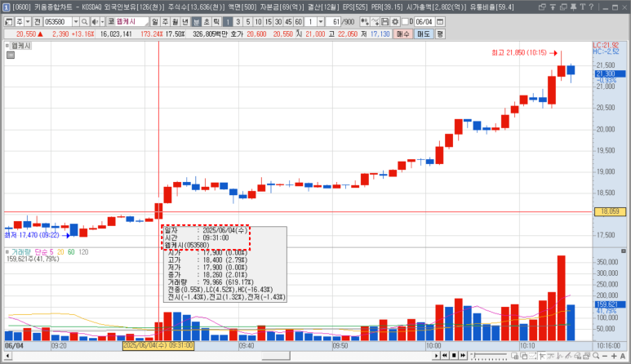Click the speaker sound icon in toolbar
Viewport: 631px width, 364px height.
[95, 22]
